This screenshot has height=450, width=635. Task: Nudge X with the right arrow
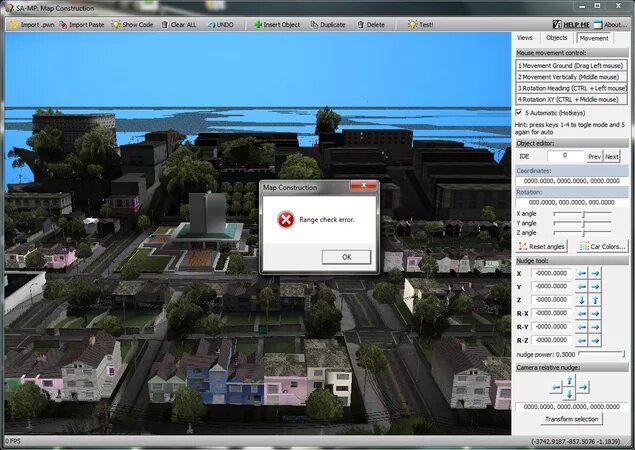click(595, 273)
